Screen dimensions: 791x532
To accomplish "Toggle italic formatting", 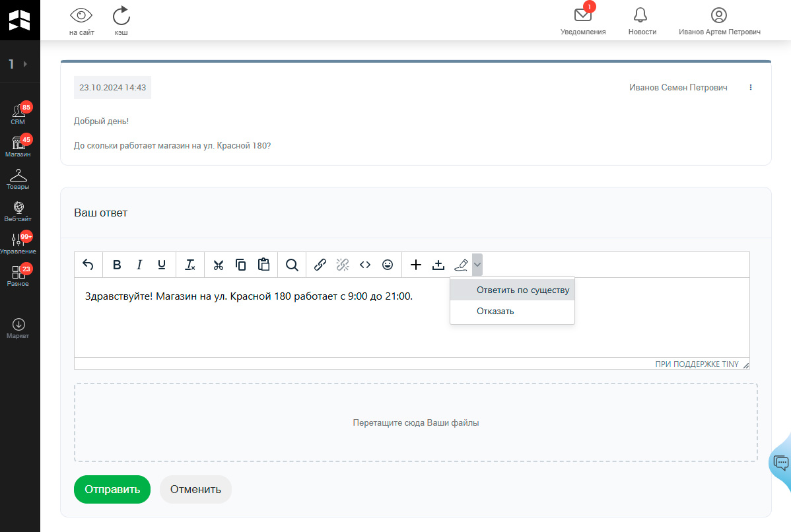I will (x=139, y=265).
